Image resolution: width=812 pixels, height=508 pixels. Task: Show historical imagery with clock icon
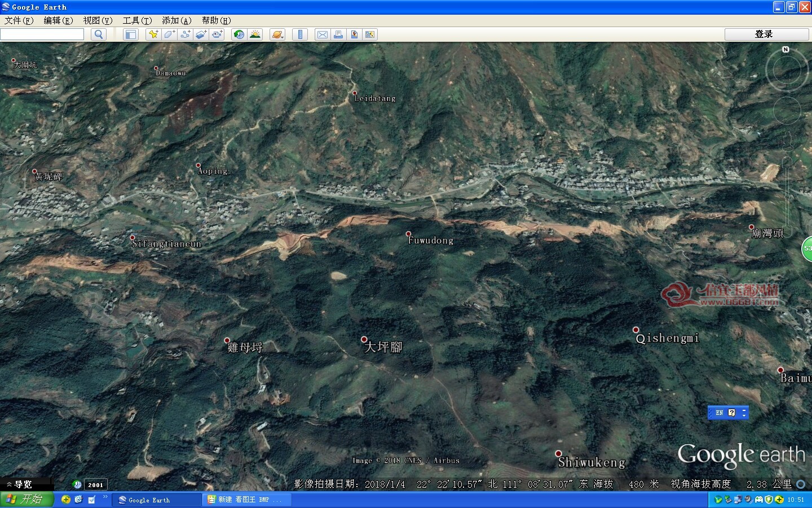(239, 34)
